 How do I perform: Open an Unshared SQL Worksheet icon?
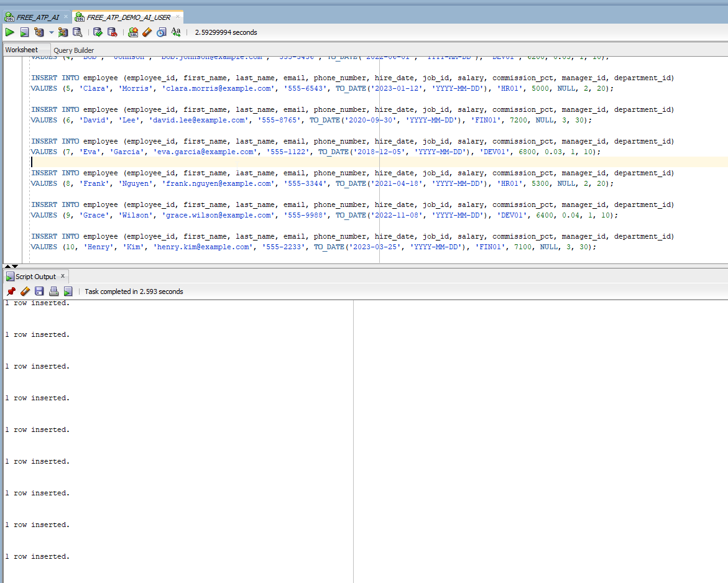pyautogui.click(x=133, y=32)
